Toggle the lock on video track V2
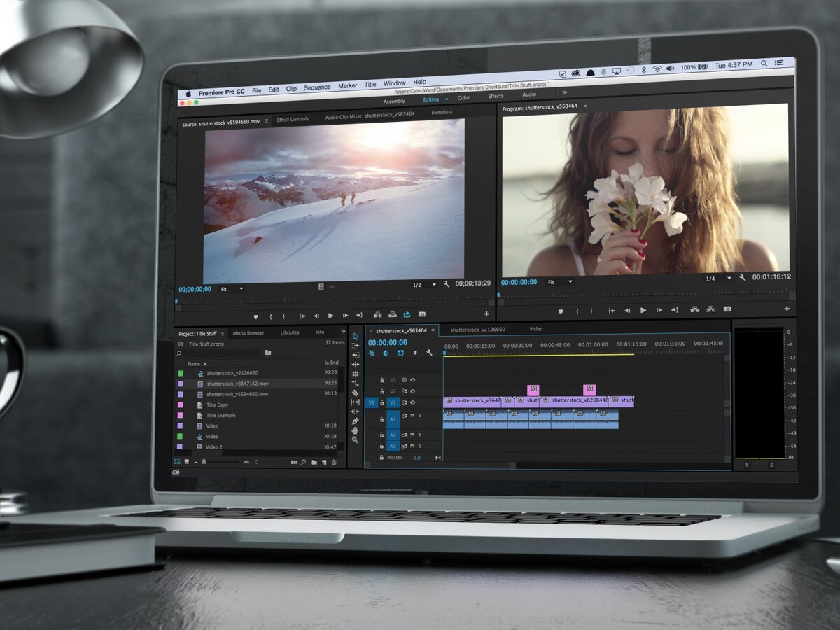Viewport: 840px width, 630px height. click(381, 391)
